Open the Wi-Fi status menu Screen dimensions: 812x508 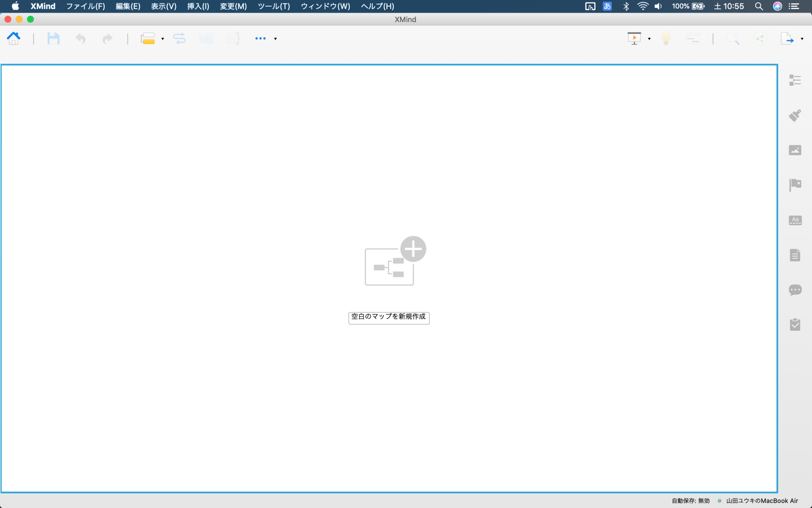coord(642,6)
